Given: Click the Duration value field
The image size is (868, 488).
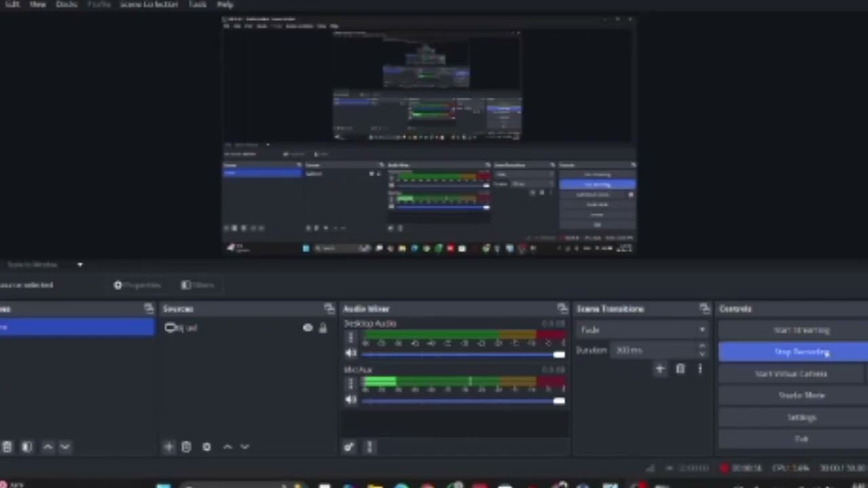Looking at the screenshot, I should click(x=654, y=350).
